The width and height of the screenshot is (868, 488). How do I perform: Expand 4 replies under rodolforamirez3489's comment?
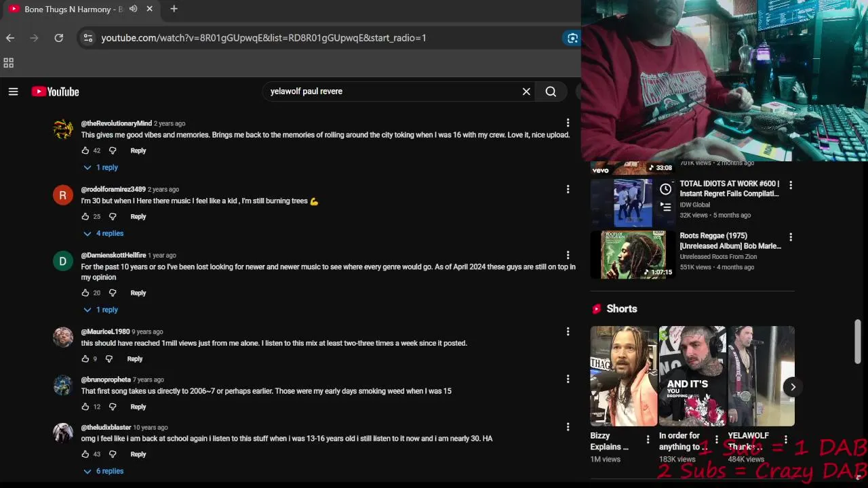[x=103, y=233]
